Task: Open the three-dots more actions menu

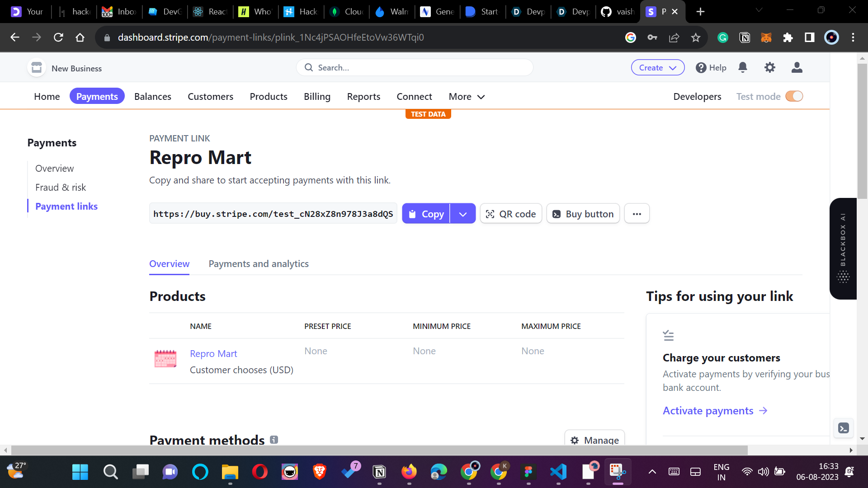Action: tap(637, 214)
